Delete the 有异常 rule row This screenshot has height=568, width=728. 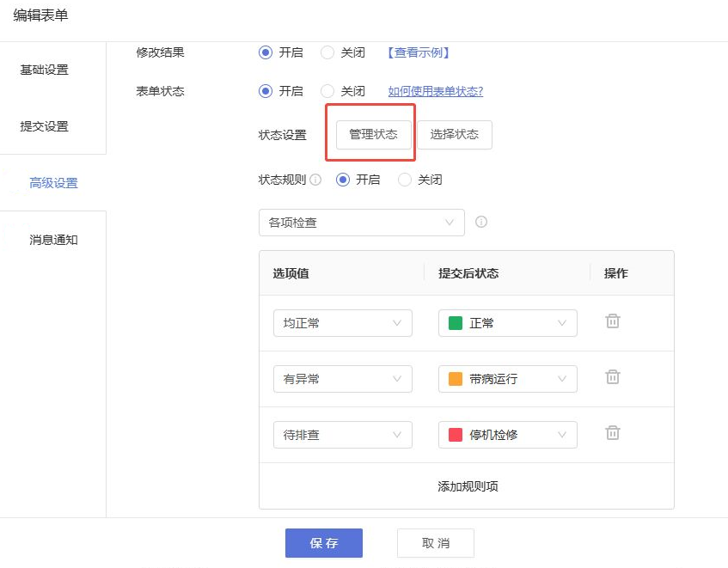612,377
